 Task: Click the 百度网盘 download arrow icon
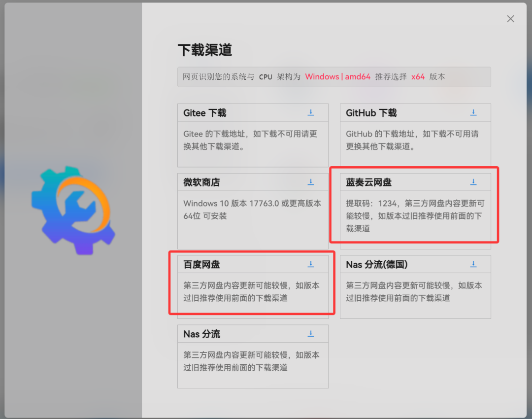(x=310, y=264)
